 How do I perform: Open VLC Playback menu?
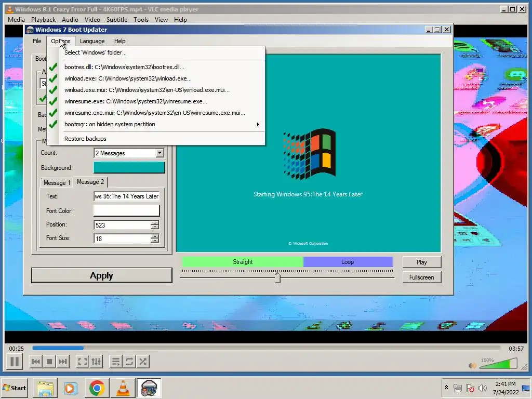click(x=44, y=20)
